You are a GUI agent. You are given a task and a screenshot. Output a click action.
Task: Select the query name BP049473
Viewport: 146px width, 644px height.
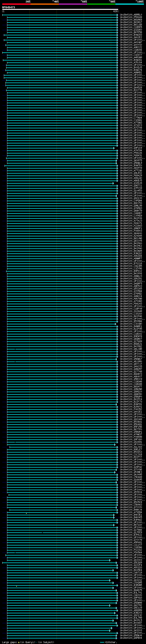pos(8,8)
